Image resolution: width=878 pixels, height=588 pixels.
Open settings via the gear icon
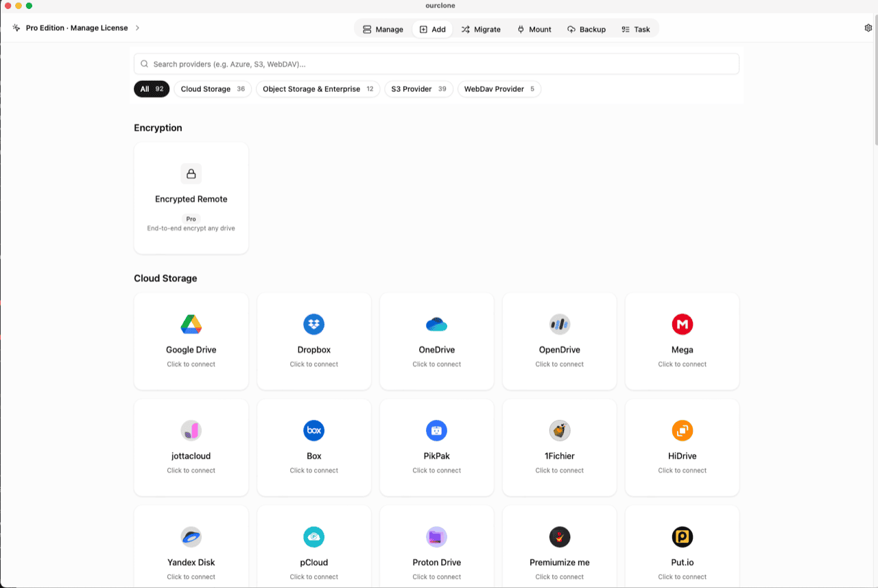(868, 28)
